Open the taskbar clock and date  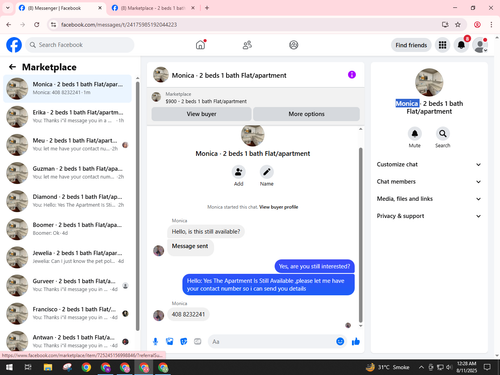(466, 367)
